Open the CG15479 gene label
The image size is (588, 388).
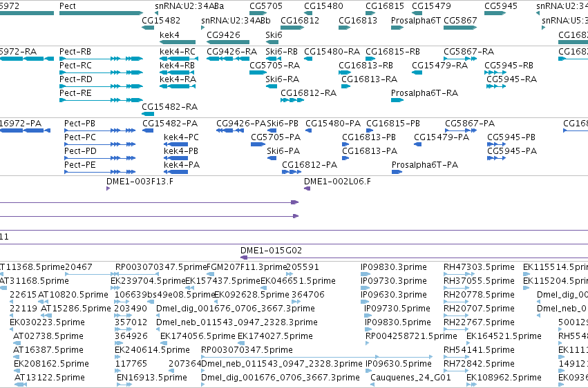tap(431, 6)
